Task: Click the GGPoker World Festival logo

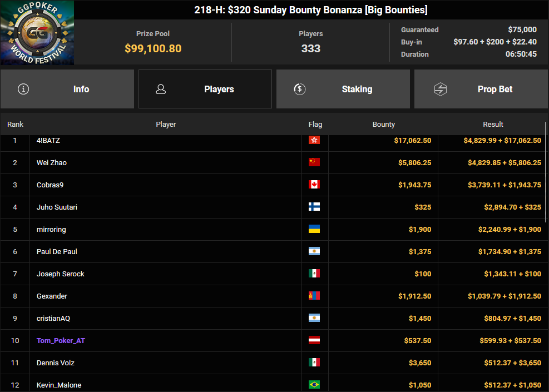Action: [37, 33]
